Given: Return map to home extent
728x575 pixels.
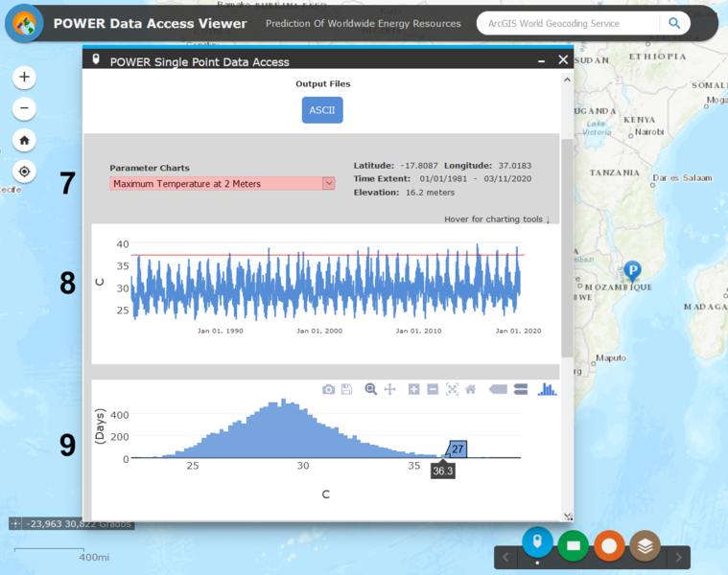Looking at the screenshot, I should (24, 140).
